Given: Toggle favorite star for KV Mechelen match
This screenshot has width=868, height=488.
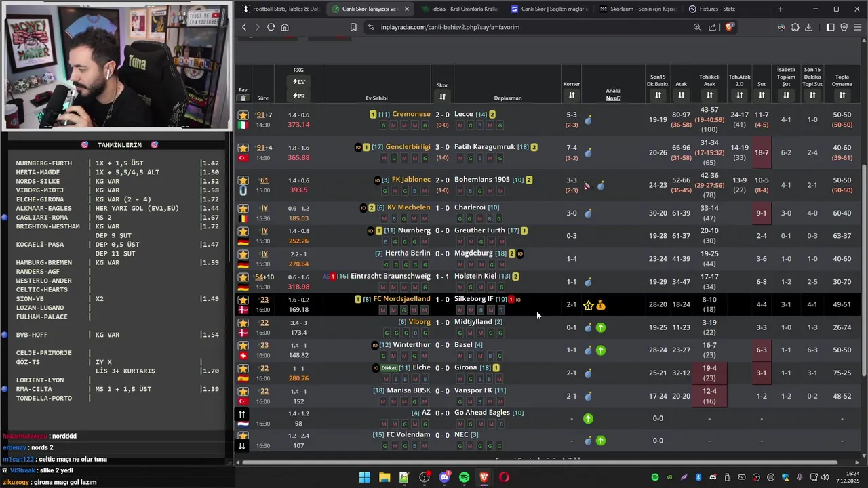Looking at the screenshot, I should pyautogui.click(x=243, y=208).
